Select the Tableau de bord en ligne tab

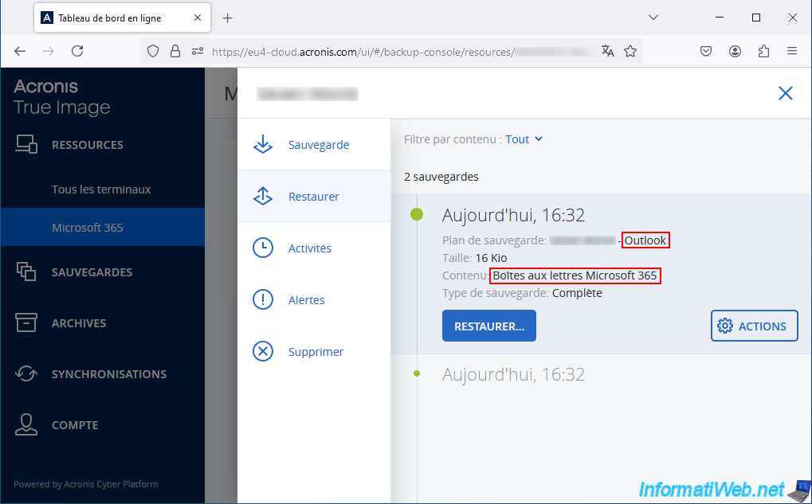point(122,18)
